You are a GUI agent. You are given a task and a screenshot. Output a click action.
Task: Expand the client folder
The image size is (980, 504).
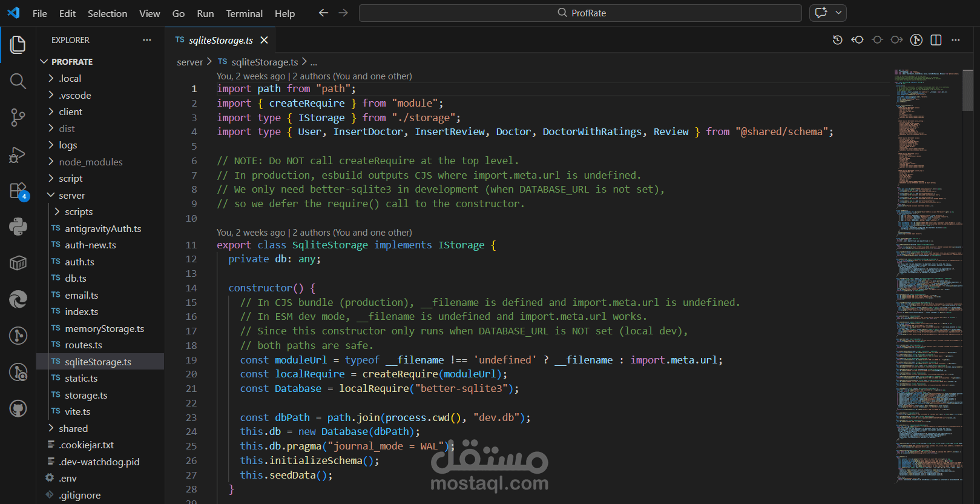[x=51, y=111]
